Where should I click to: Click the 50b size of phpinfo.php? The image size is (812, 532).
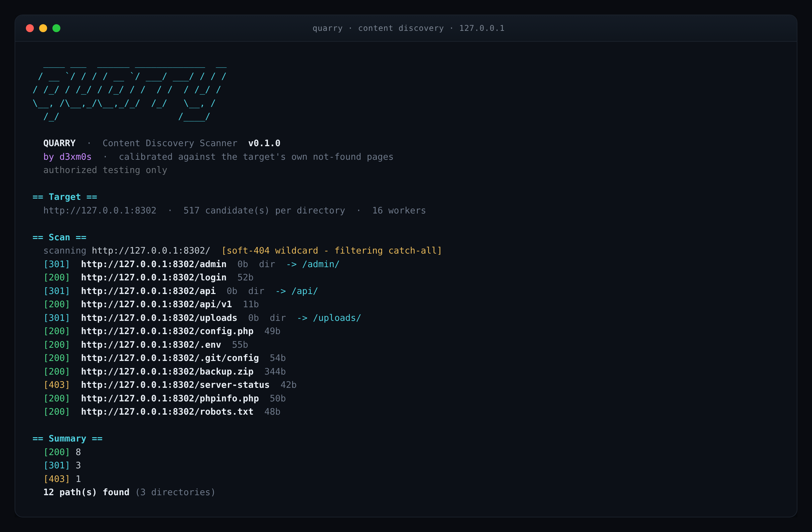(278, 398)
